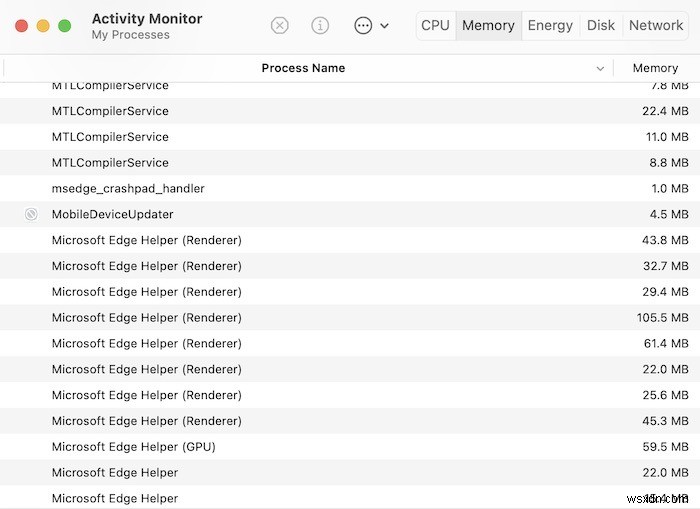Select the Memory tab
Screen dimensions: 700x509
tap(488, 25)
